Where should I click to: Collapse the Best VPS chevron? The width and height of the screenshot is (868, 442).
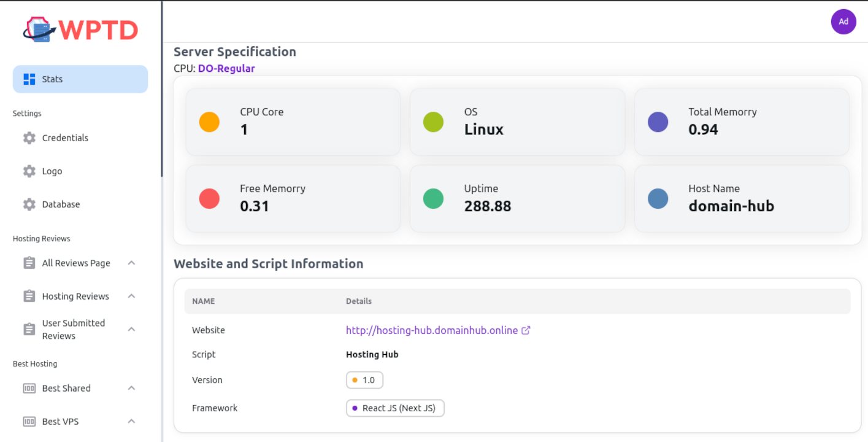[x=131, y=422]
